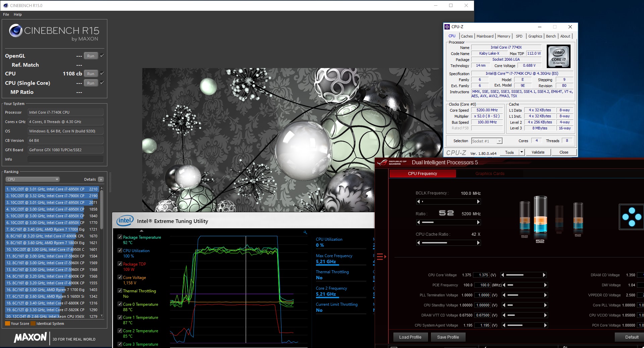The image size is (644, 348).
Task: Toggle the Core Voltage graph checkbox
Action: click(x=120, y=277)
